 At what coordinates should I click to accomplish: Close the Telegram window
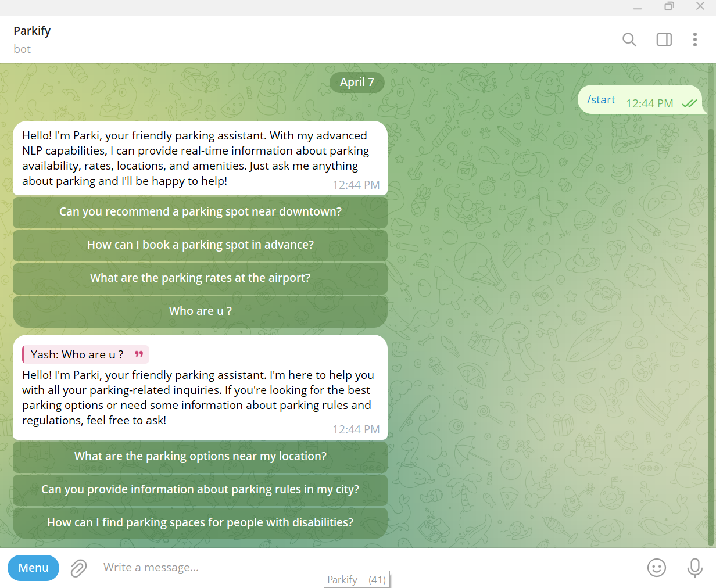700,6
